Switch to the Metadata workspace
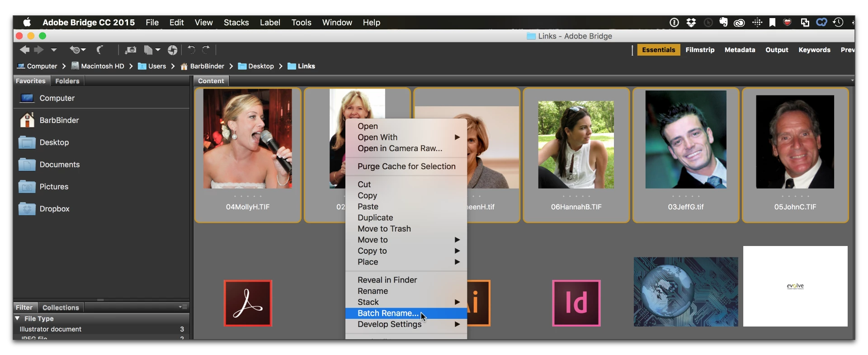 pyautogui.click(x=740, y=50)
